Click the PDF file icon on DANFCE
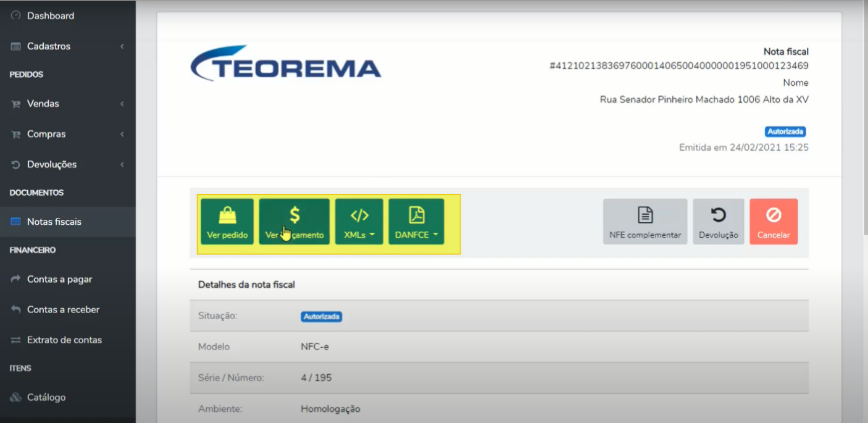Viewport: 868px width, 423px height. (x=417, y=214)
